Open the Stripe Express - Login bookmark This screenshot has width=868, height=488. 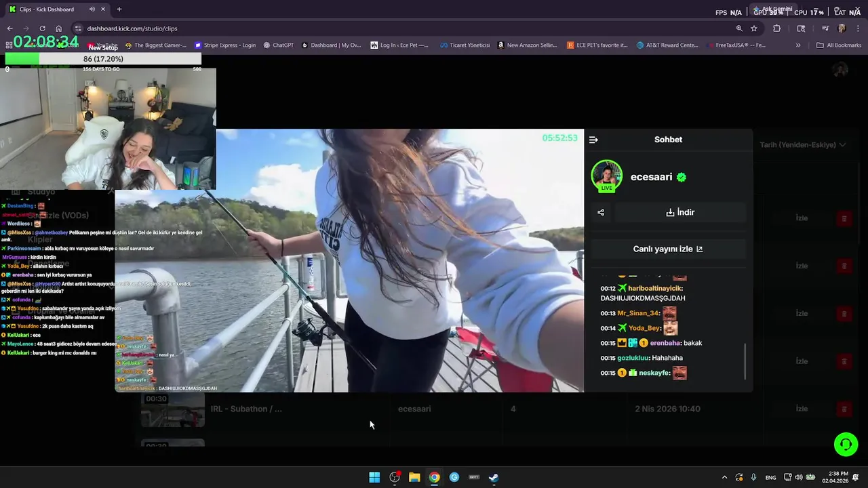[225, 45]
